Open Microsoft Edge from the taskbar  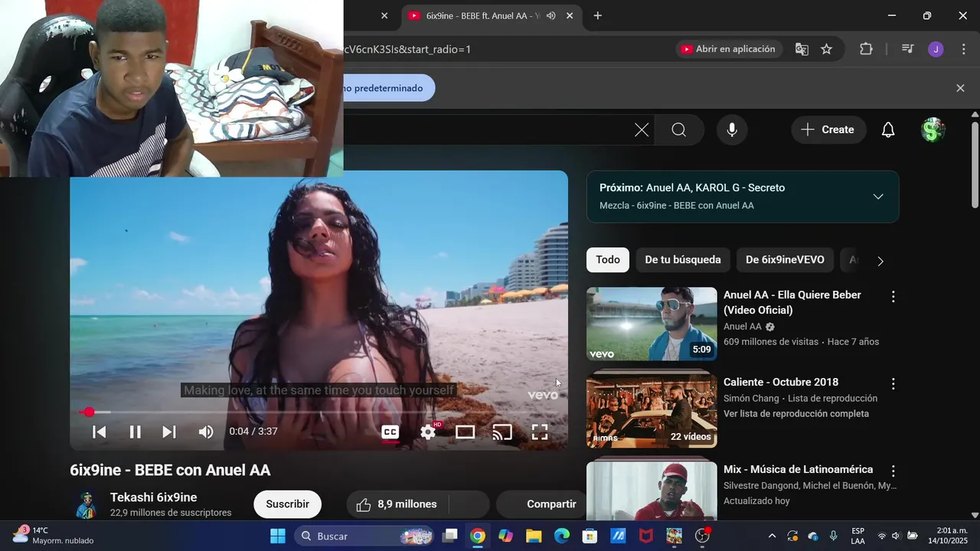(x=562, y=536)
